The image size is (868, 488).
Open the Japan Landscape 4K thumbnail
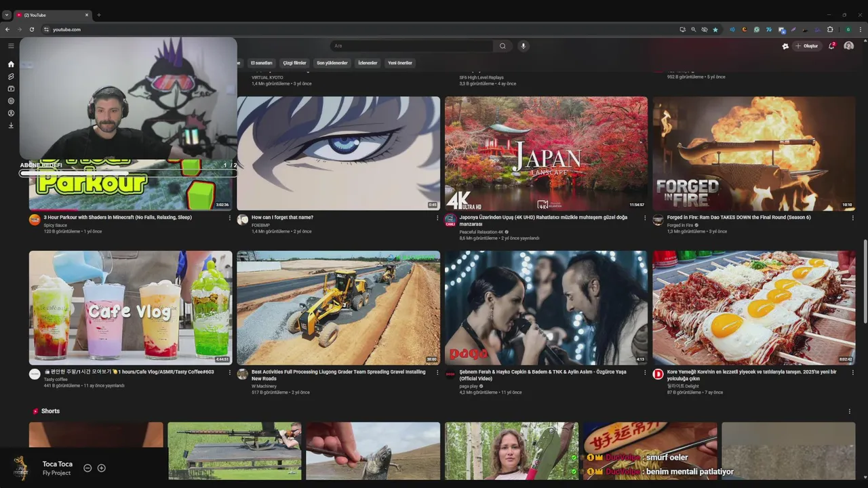[x=546, y=153]
